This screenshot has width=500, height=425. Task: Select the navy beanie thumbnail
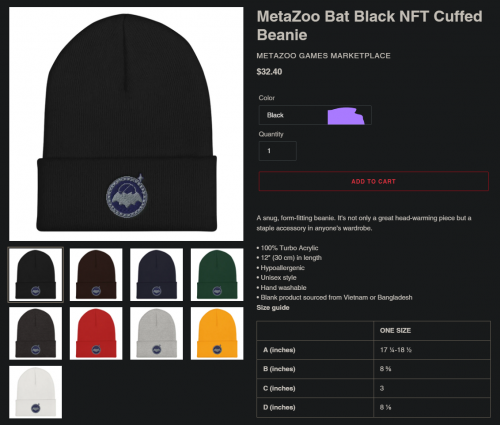(x=157, y=275)
